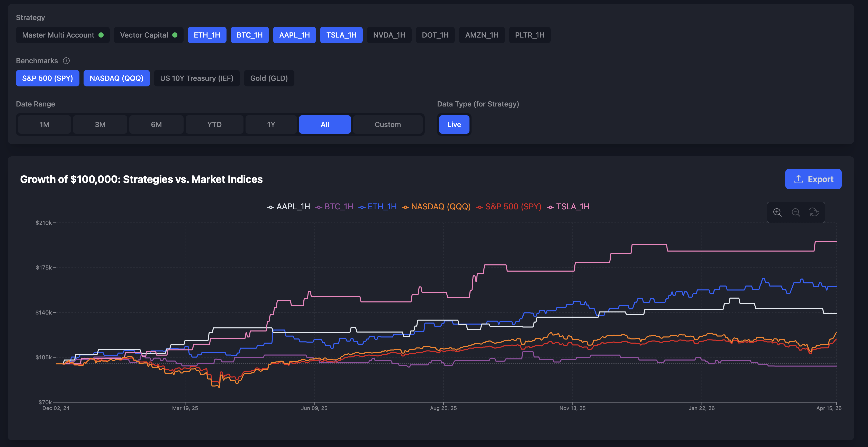Screen dimensions: 868x447
Task: Reset chart zoom with the refresh icon
Action: (814, 212)
